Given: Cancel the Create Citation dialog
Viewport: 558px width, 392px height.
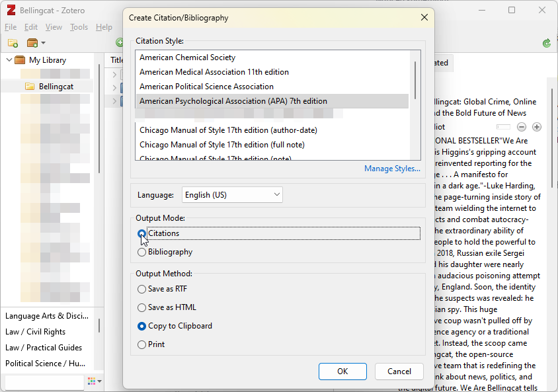Looking at the screenshot, I should [399, 372].
